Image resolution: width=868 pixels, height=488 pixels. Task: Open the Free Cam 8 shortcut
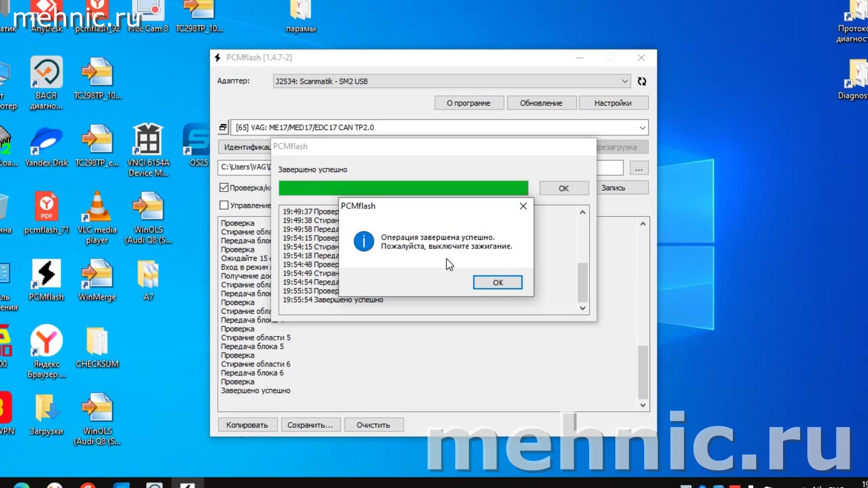[x=148, y=17]
